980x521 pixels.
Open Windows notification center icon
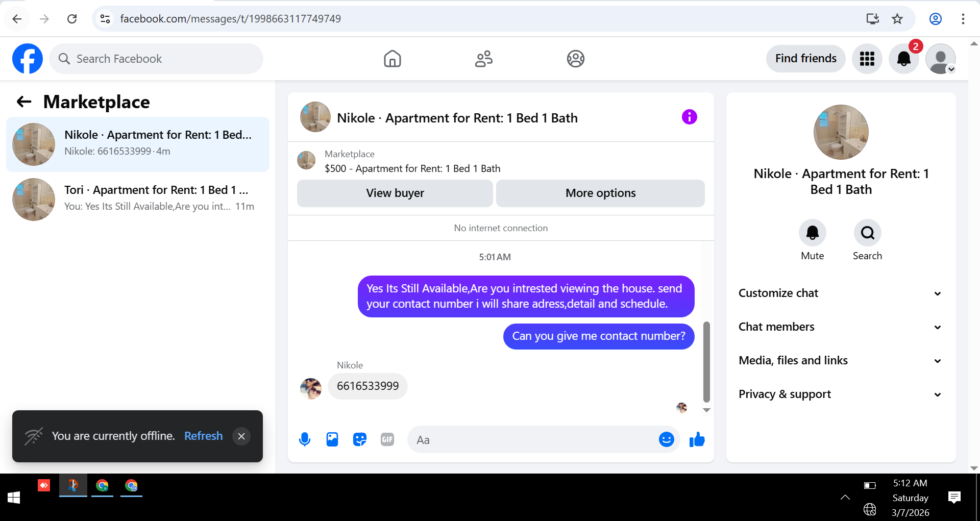coord(954,498)
